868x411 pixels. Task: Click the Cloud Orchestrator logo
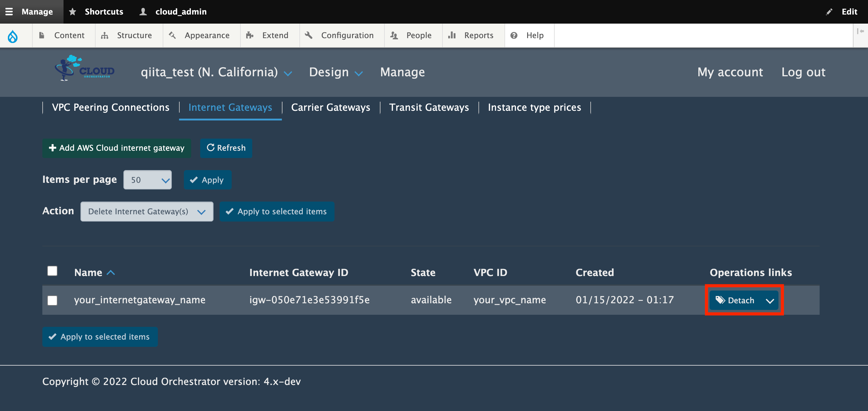point(85,68)
